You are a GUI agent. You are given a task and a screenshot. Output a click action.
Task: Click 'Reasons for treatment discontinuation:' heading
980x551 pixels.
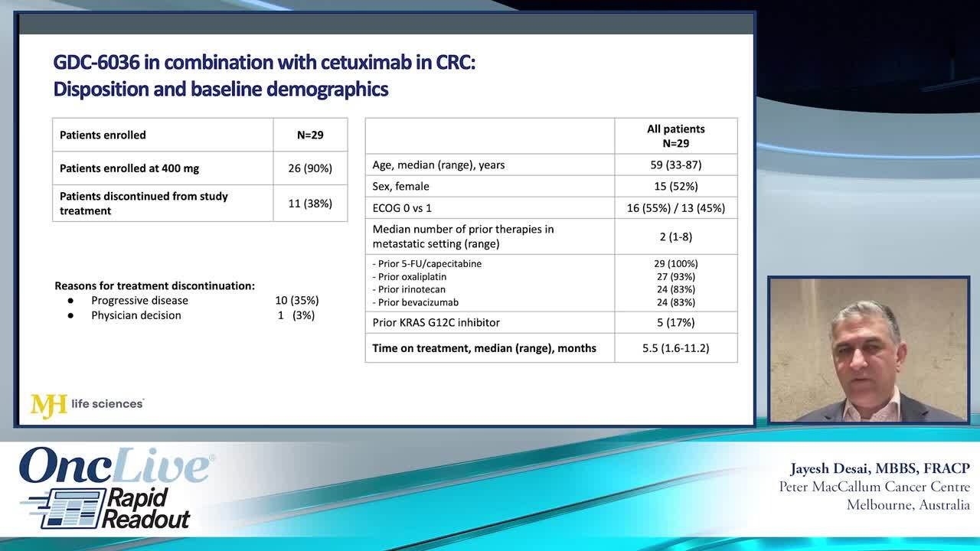point(155,285)
